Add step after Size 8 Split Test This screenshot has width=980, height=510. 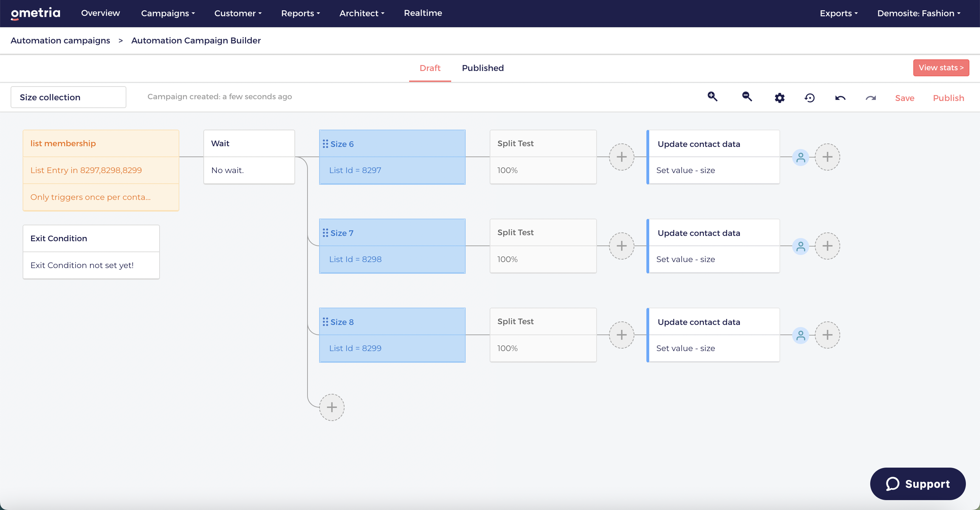click(x=622, y=335)
